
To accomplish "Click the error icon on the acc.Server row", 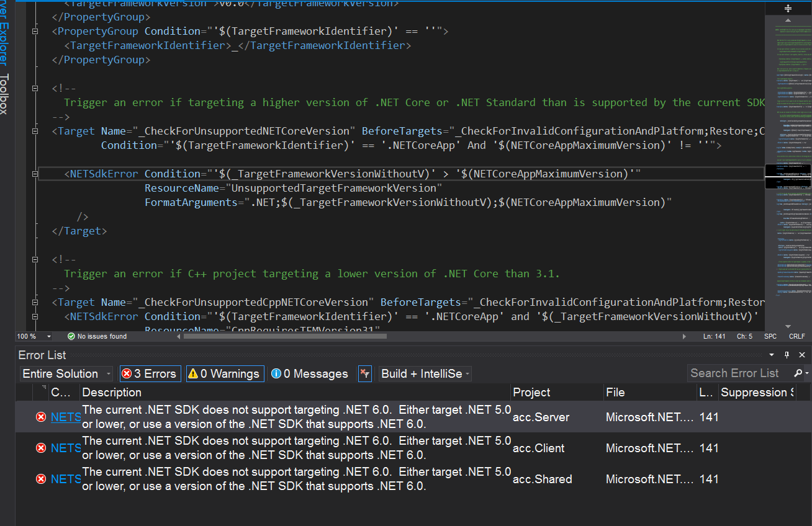I will [x=41, y=417].
